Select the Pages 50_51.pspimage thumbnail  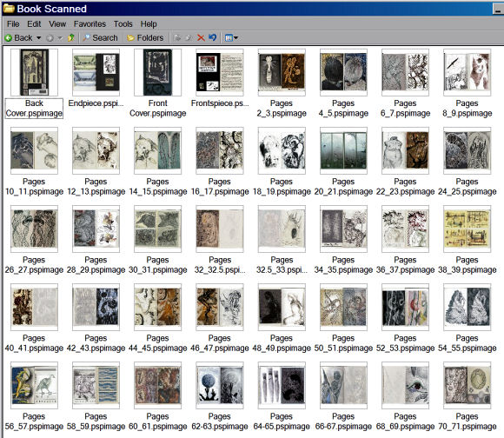[343, 308]
